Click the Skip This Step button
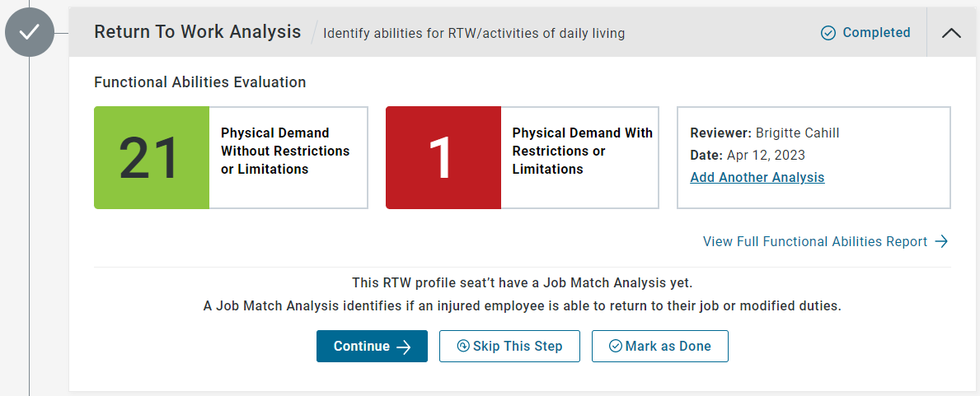This screenshot has width=980, height=396. coord(509,346)
